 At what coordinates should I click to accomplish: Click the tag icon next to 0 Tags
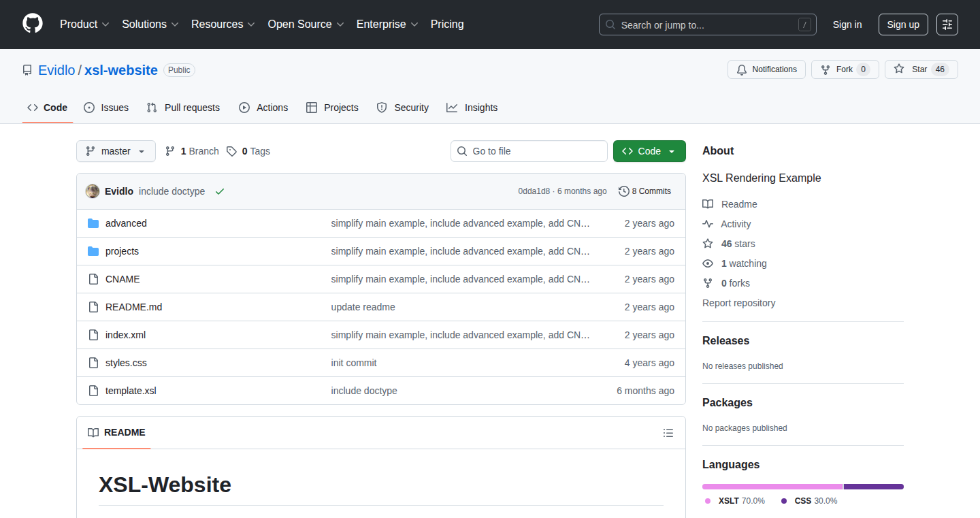coord(231,151)
